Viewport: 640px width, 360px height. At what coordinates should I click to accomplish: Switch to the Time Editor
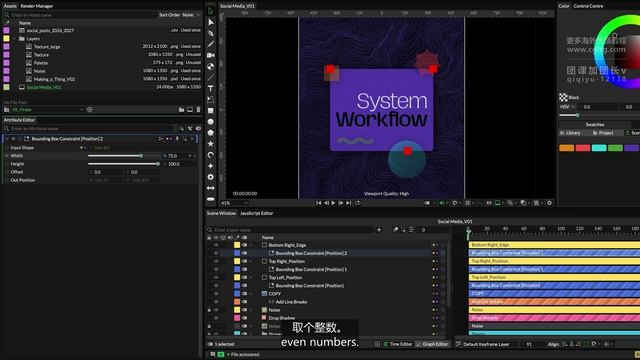pos(398,344)
